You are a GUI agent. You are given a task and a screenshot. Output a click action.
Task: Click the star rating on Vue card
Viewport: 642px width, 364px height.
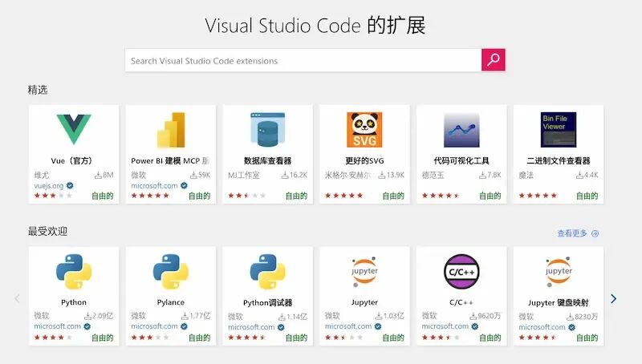pyautogui.click(x=53, y=196)
